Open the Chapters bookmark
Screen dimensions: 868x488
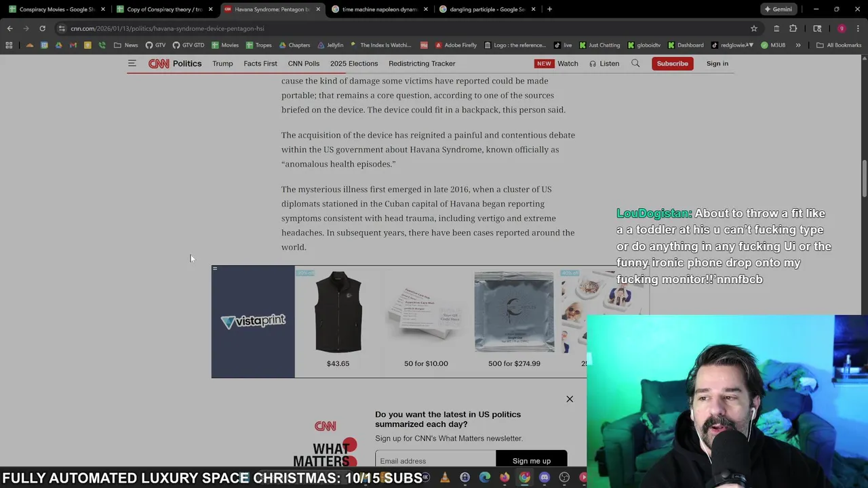tap(294, 45)
